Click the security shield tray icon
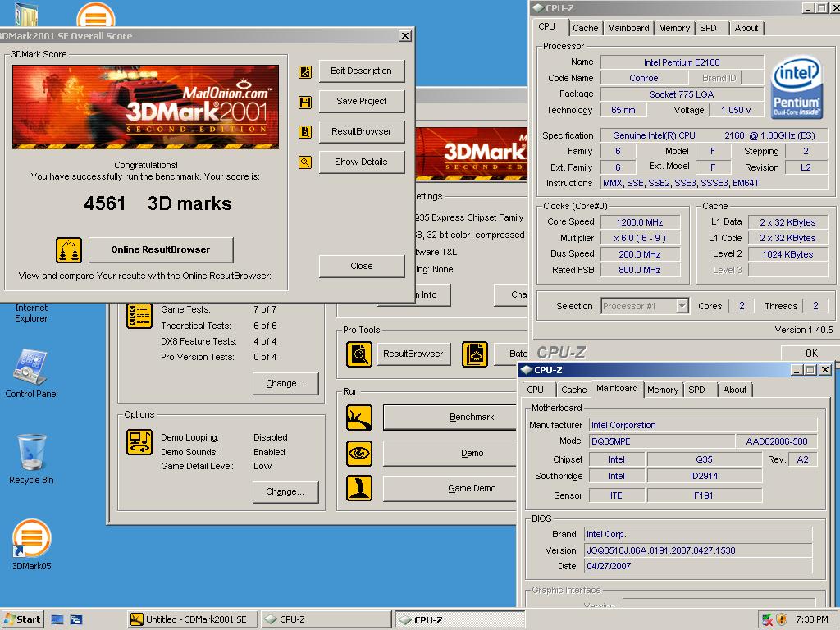This screenshot has width=840, height=630. pyautogui.click(x=782, y=620)
